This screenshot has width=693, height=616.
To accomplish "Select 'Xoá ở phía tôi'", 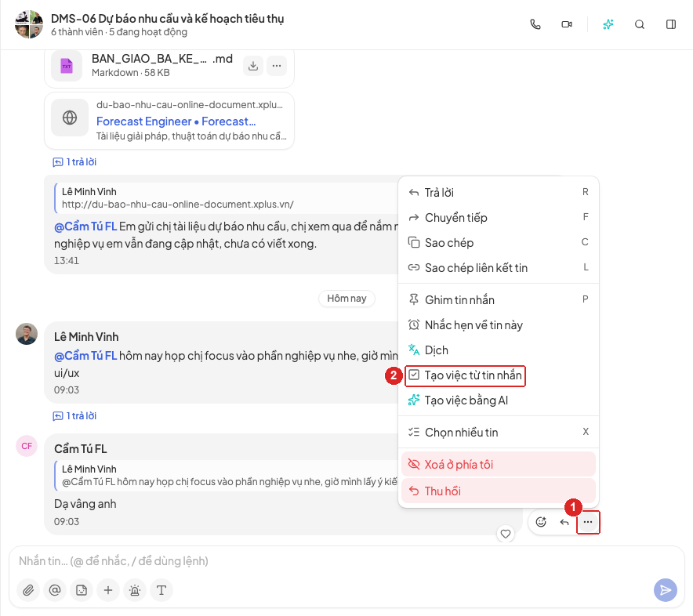I will click(x=499, y=465).
